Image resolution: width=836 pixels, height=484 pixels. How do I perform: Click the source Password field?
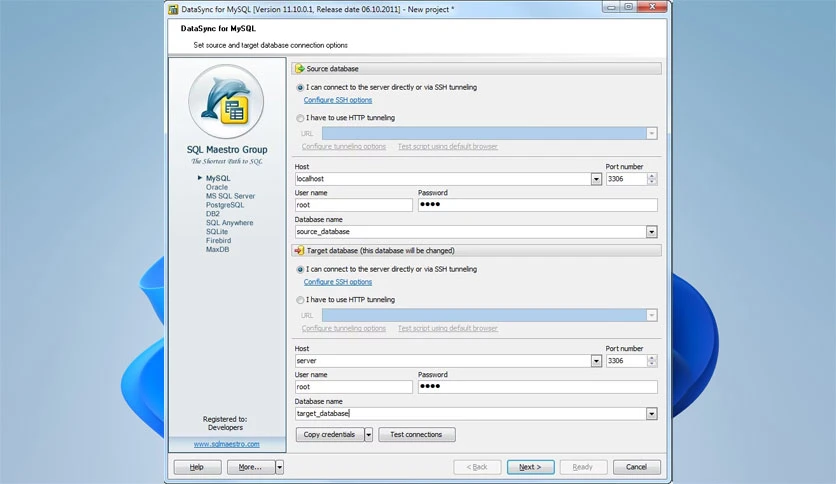pos(537,205)
